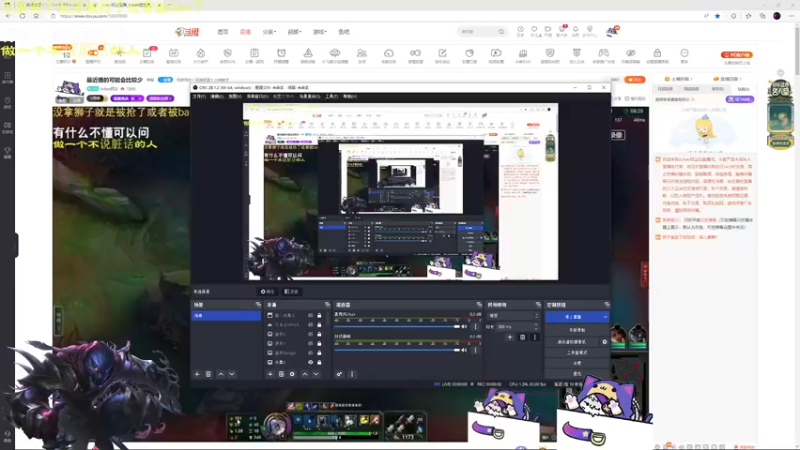The height and width of the screenshot is (450, 800).
Task: Open scene transition three-dot properties menu
Action: point(534,337)
